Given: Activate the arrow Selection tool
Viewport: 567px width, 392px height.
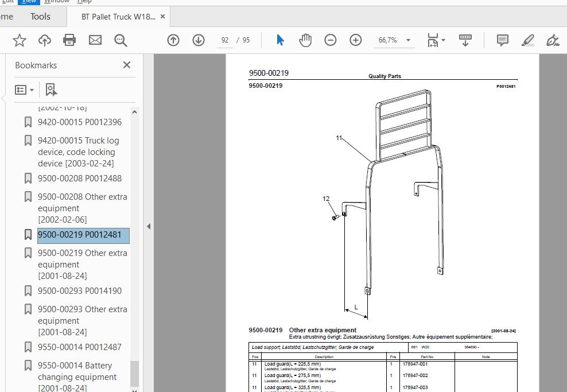Looking at the screenshot, I should pyautogui.click(x=280, y=40).
